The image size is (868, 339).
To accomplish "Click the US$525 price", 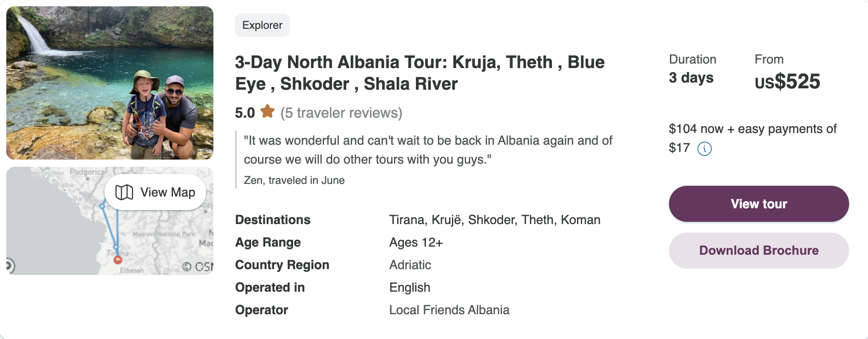I will point(787,82).
